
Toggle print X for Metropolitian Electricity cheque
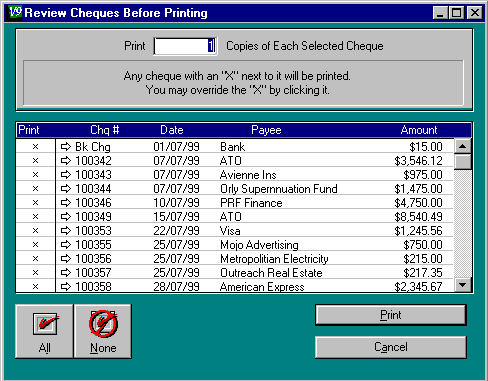[35, 258]
